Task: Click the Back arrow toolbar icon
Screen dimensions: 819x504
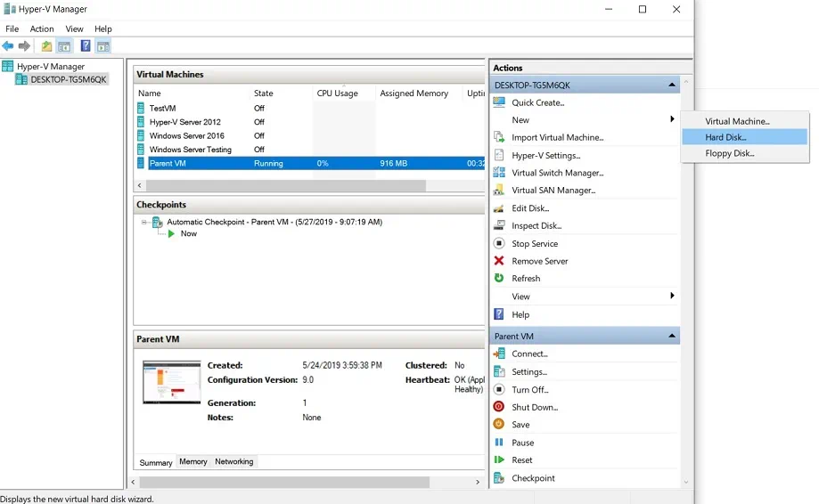Action: click(8, 46)
